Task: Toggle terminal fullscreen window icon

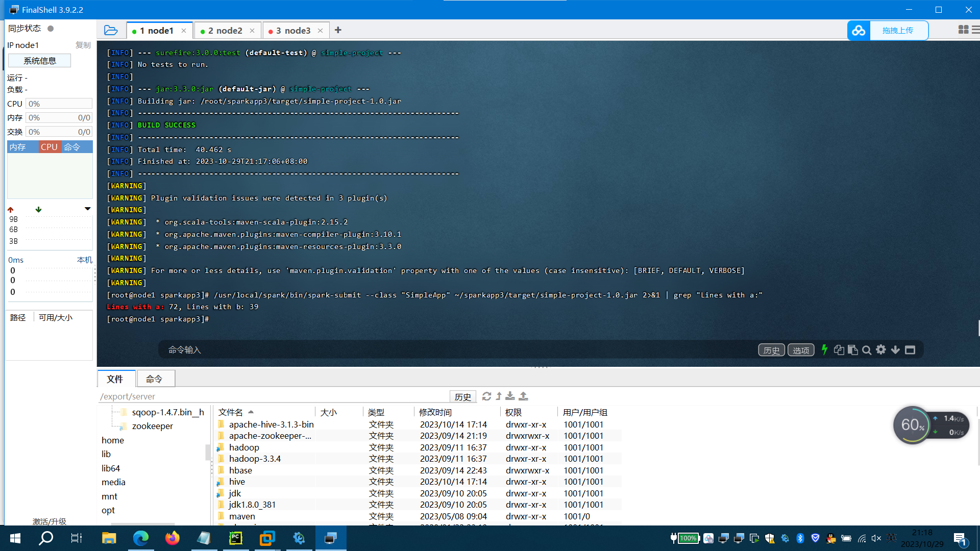Action: pos(910,350)
